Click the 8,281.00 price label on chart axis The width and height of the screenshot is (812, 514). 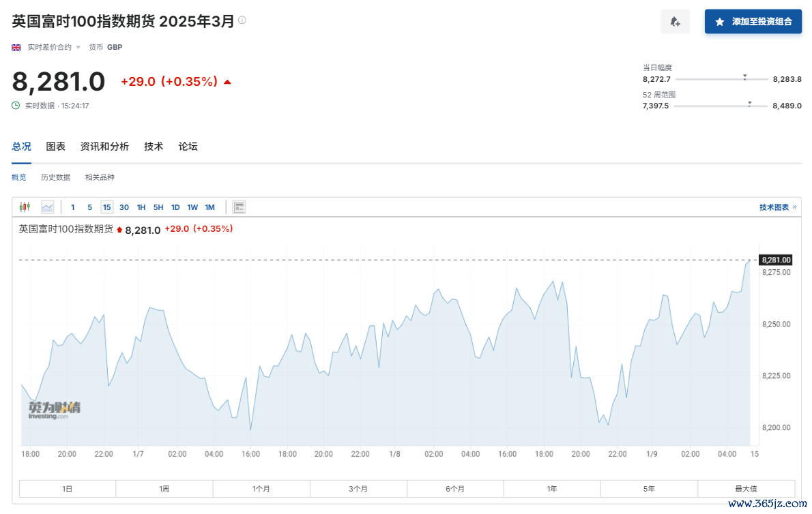coord(776,260)
